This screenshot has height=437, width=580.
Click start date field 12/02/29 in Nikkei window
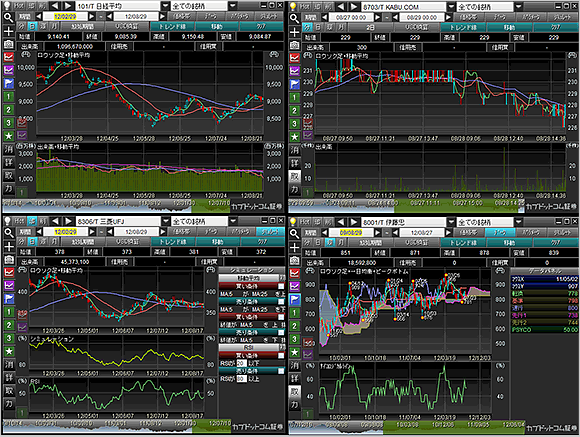pyautogui.click(x=65, y=16)
